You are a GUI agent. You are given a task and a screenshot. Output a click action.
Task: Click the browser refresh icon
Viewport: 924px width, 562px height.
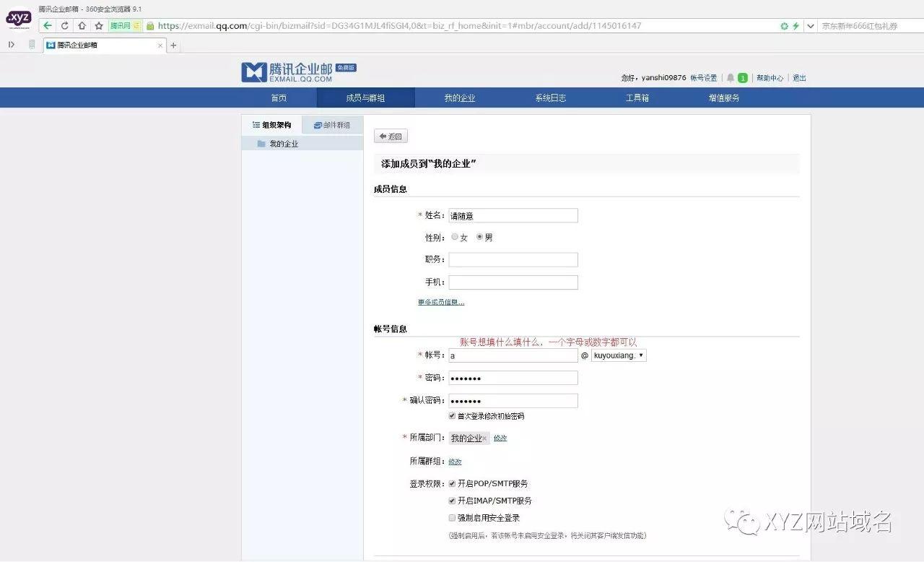pyautogui.click(x=64, y=24)
